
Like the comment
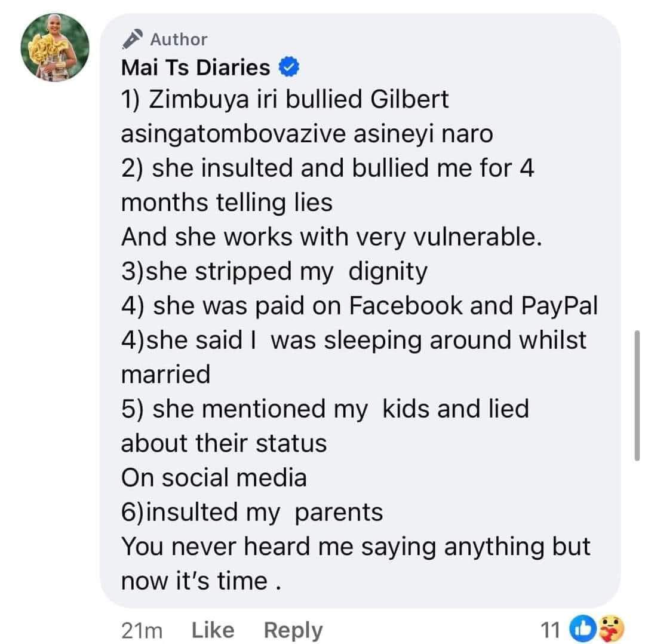tap(213, 630)
